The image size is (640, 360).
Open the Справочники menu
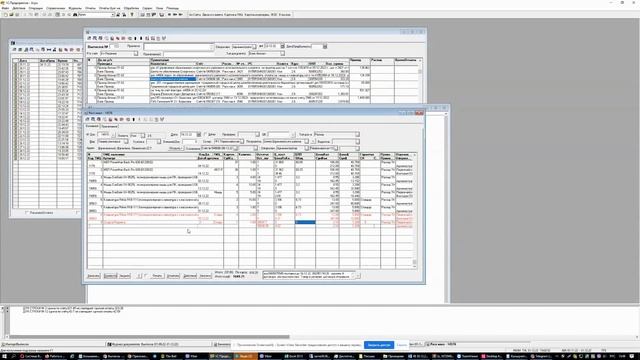point(56,8)
